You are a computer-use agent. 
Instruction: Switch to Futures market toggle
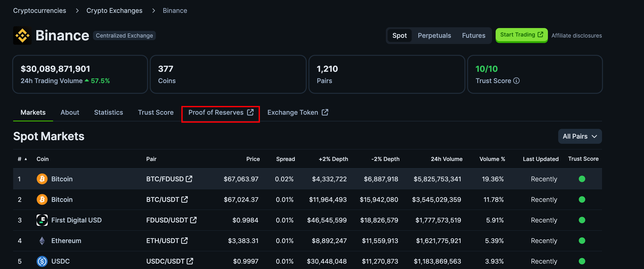tap(473, 35)
